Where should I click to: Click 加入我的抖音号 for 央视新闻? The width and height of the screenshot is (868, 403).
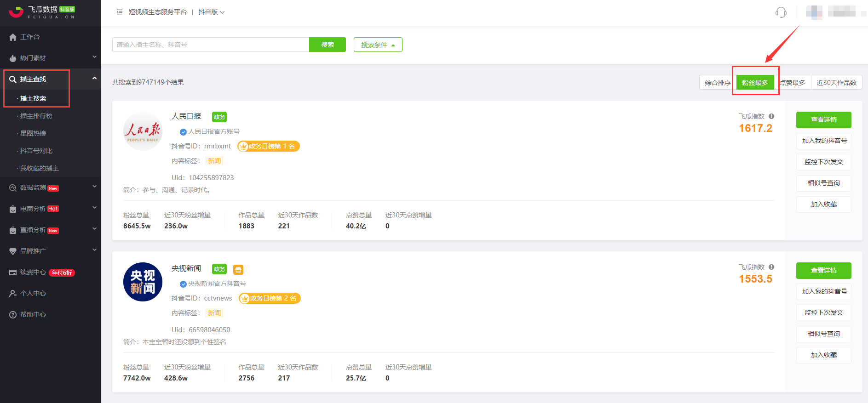click(x=823, y=292)
